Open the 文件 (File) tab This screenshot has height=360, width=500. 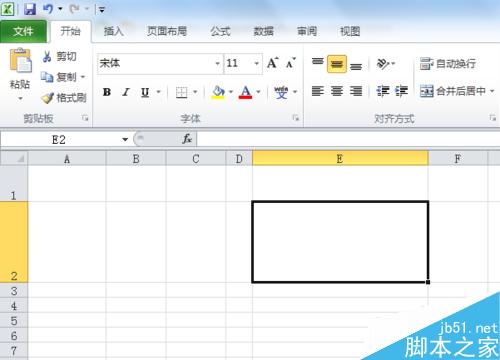tap(23, 31)
